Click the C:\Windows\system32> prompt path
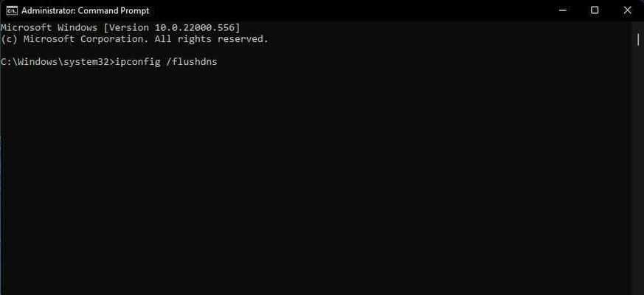The height and width of the screenshot is (295, 644). click(57, 62)
